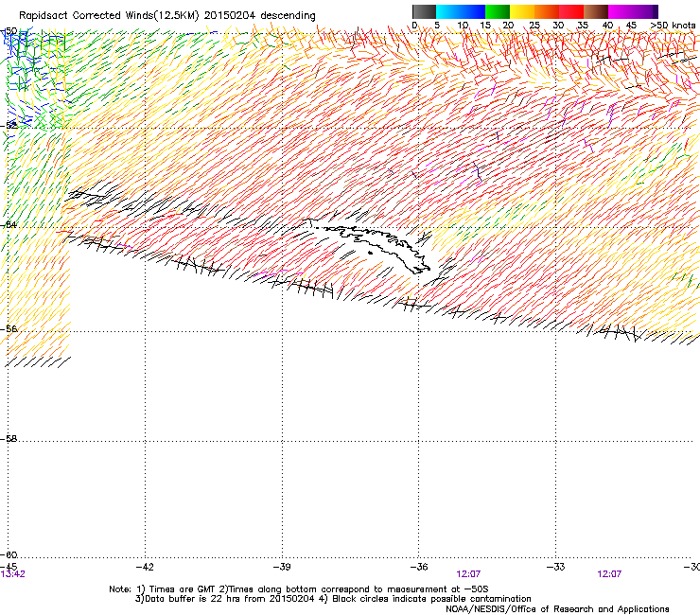Screen dimensions: 700x615
Task: Click the -45 longitude axis label
Action: (9, 567)
